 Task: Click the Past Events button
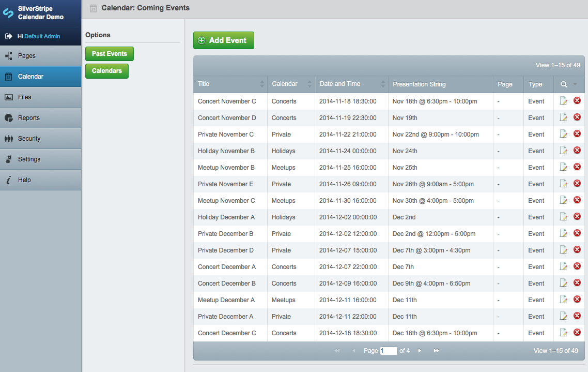coord(109,53)
